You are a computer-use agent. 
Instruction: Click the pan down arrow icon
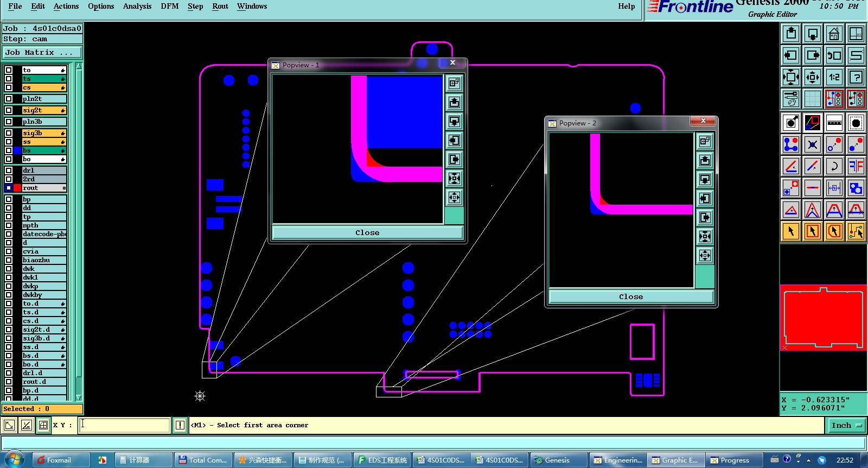tap(813, 34)
